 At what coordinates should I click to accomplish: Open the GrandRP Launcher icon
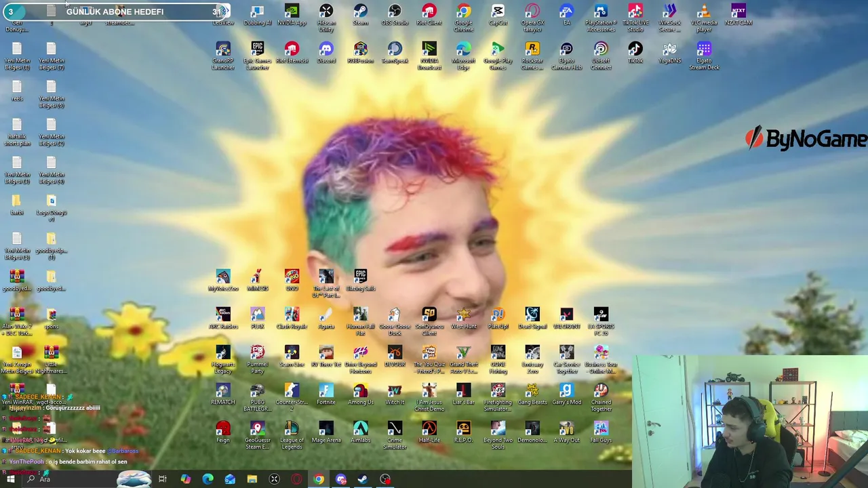point(223,56)
